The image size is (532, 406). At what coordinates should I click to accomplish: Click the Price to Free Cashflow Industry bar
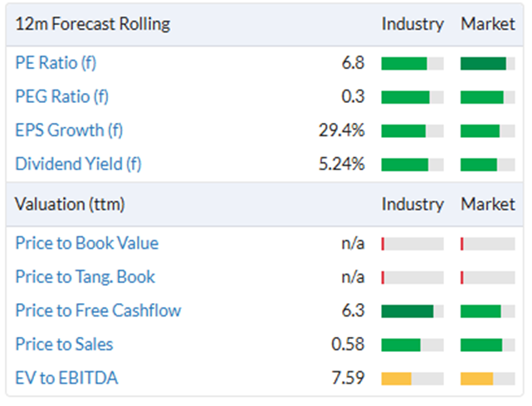412,311
